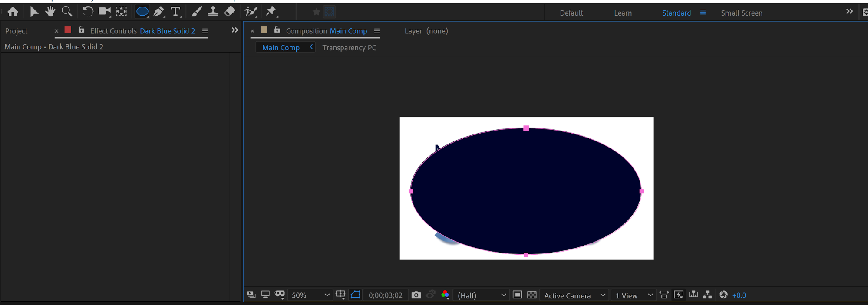This screenshot has height=305, width=868.
Task: Close the Effect Controls panel
Action: pos(56,31)
